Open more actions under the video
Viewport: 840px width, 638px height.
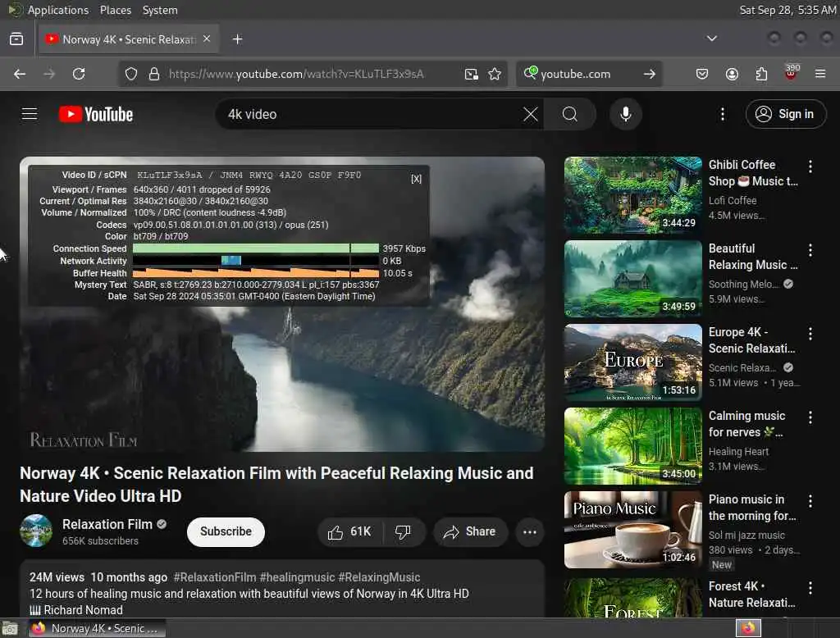point(530,532)
